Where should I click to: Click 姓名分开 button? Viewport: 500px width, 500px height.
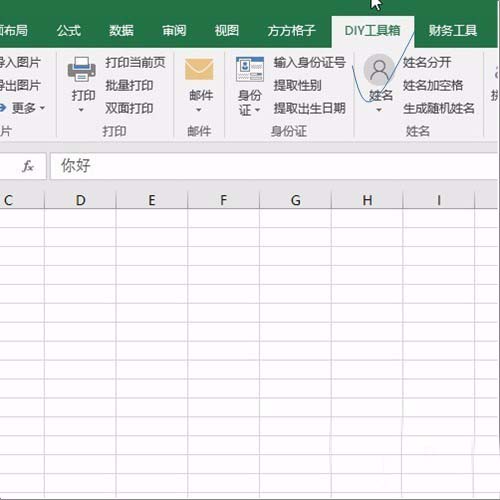(x=427, y=62)
